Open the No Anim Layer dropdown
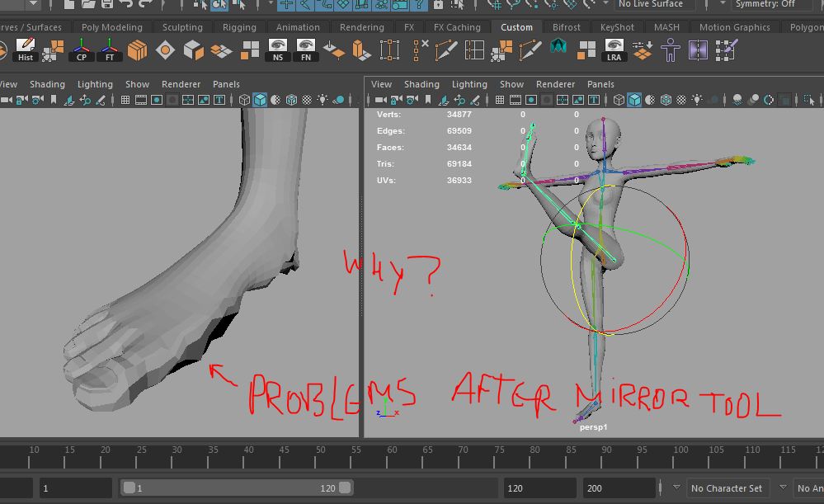This screenshot has width=824, height=504. tap(812, 488)
